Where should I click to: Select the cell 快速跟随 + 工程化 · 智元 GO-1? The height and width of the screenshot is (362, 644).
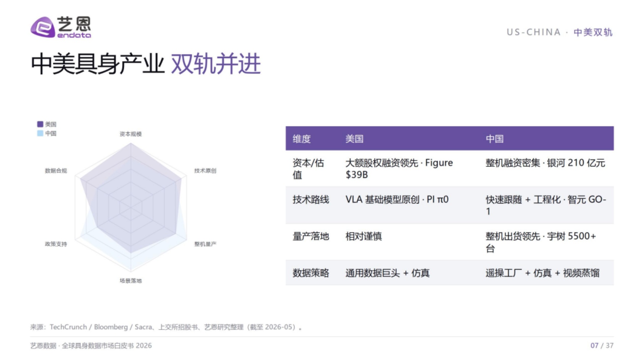(546, 205)
